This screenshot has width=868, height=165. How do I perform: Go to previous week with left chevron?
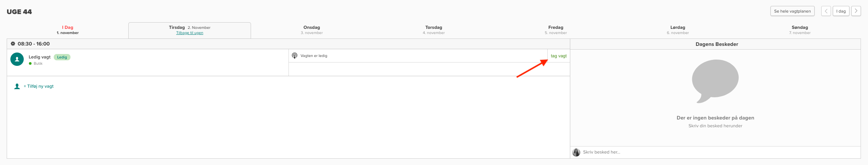click(826, 11)
